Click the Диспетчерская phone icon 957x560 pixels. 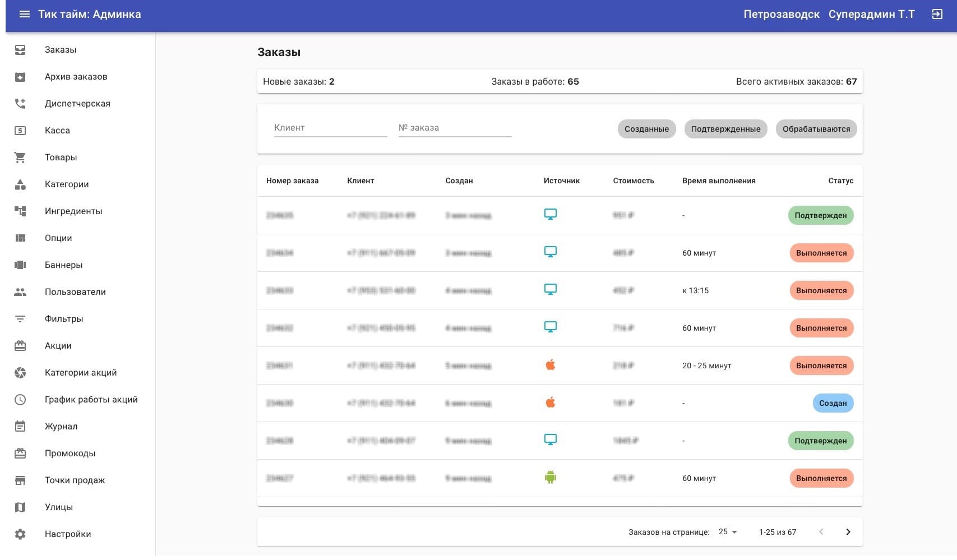pyautogui.click(x=20, y=104)
